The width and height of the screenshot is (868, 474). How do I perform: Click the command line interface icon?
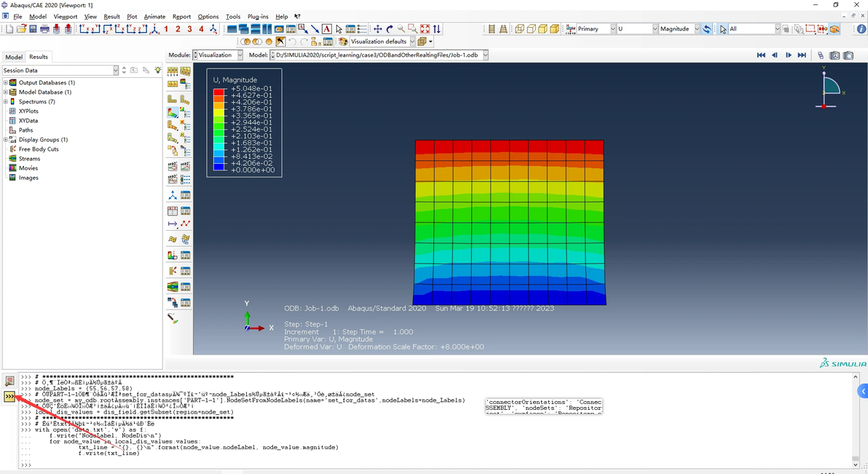(9, 396)
